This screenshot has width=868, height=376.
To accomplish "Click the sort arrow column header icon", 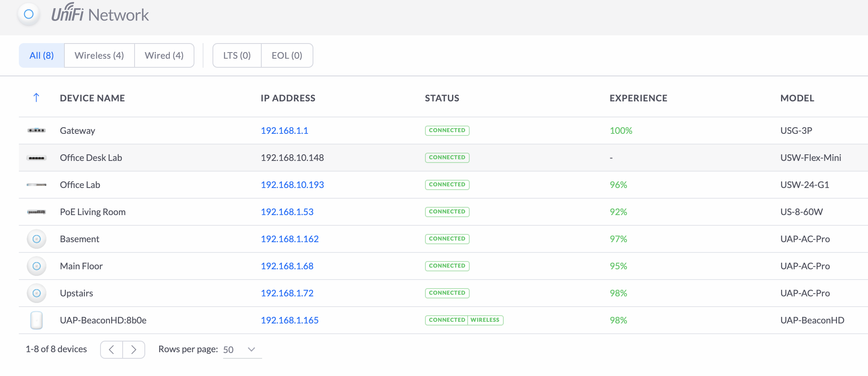I will (36, 98).
